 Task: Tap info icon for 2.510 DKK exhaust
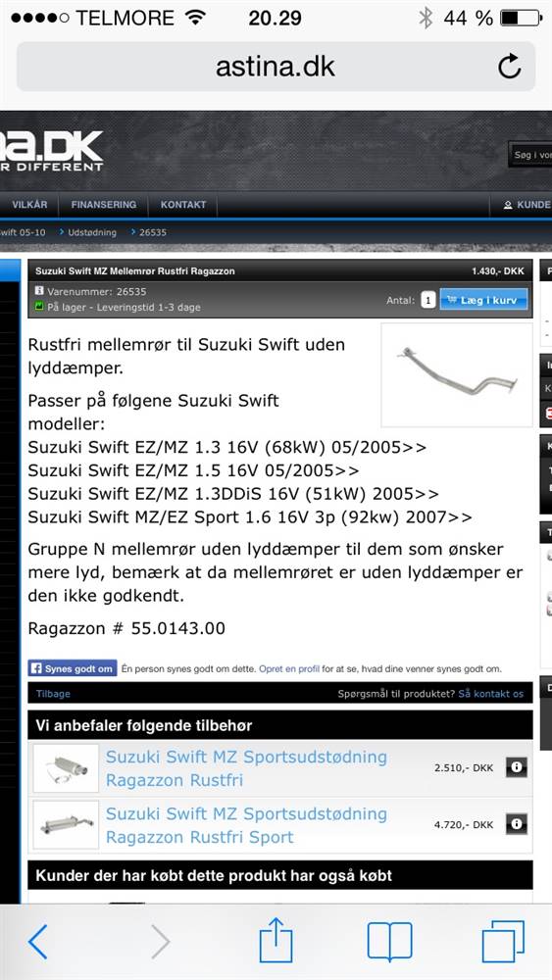pyautogui.click(x=517, y=767)
